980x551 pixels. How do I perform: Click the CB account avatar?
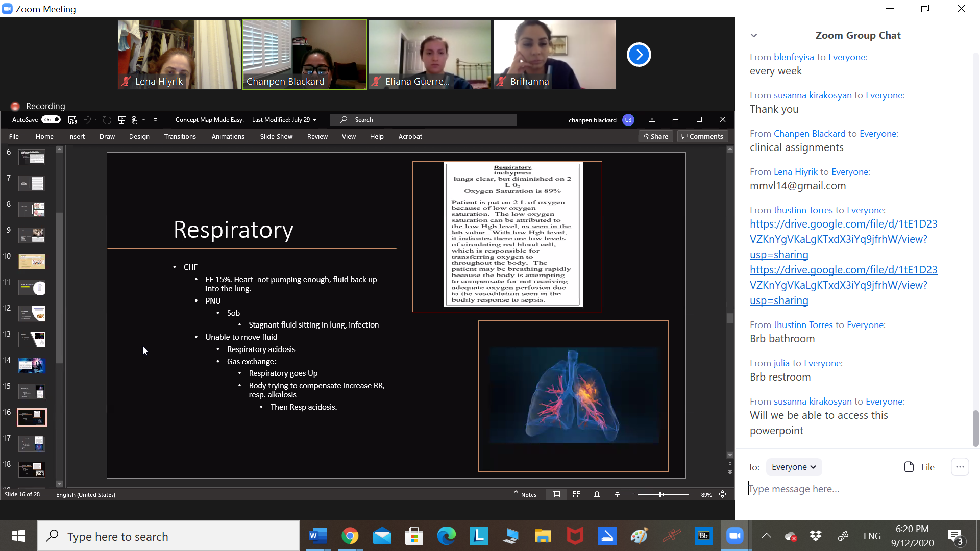(x=628, y=120)
